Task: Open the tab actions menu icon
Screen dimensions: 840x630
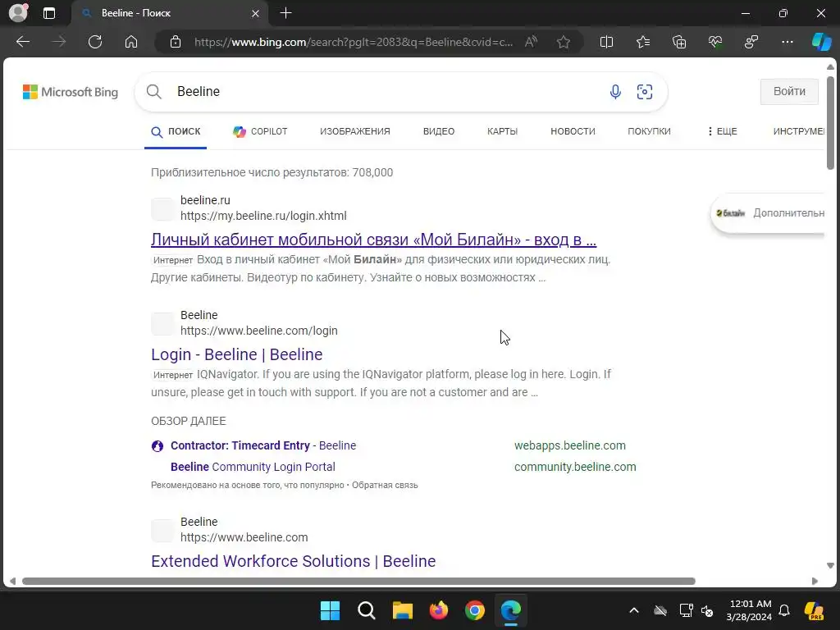Action: coord(49,13)
